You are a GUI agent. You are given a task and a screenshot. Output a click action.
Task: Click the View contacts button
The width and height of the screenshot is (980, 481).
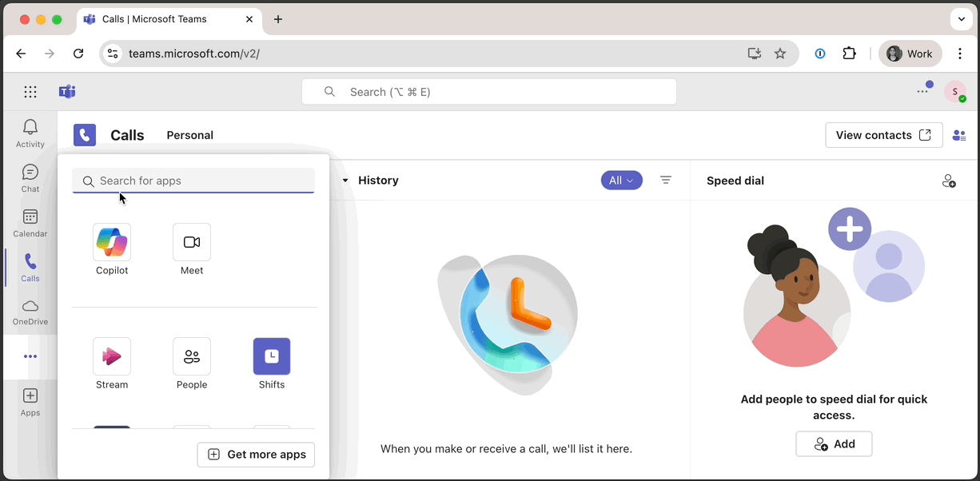[x=884, y=135]
